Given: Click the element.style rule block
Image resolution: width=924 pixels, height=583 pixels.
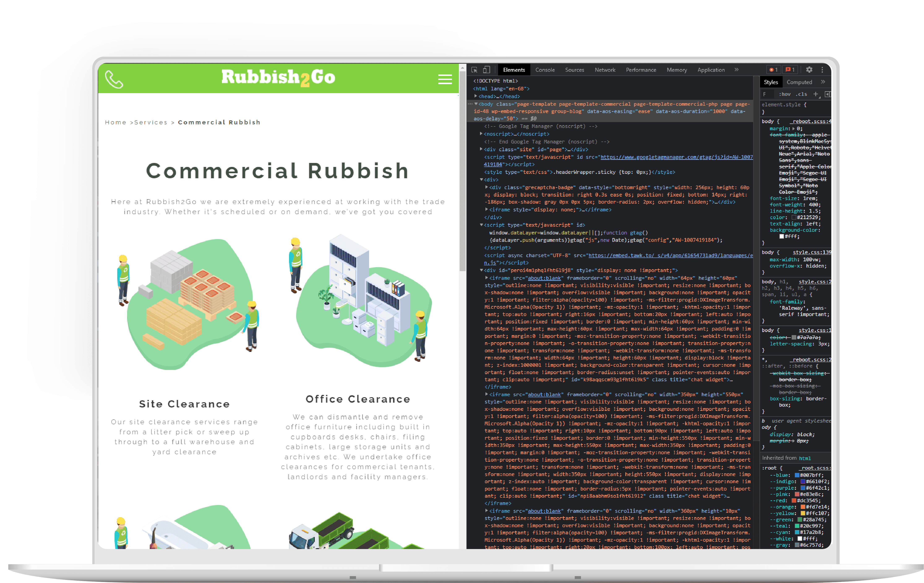Looking at the screenshot, I should (x=795, y=108).
